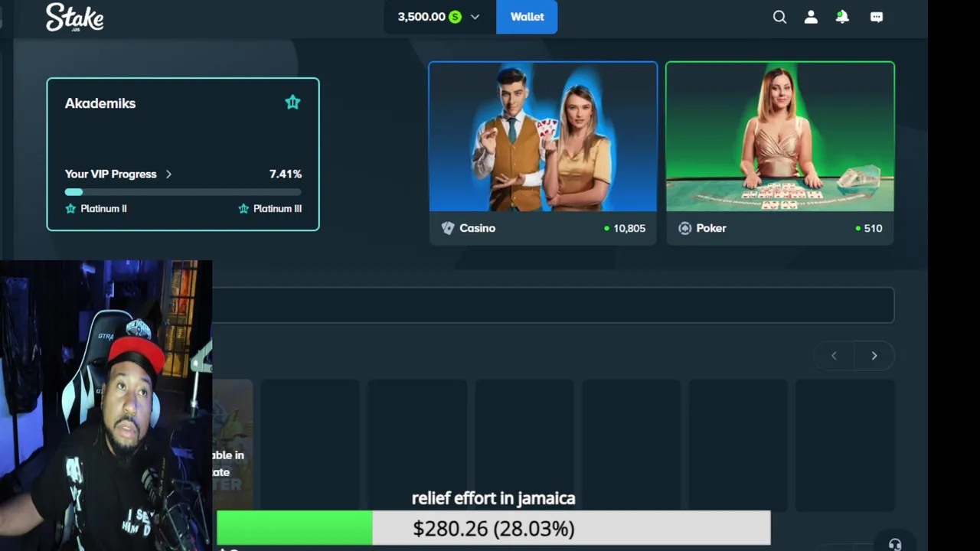
Task: Click the VIP star icon beside Akademiks
Action: (x=292, y=103)
